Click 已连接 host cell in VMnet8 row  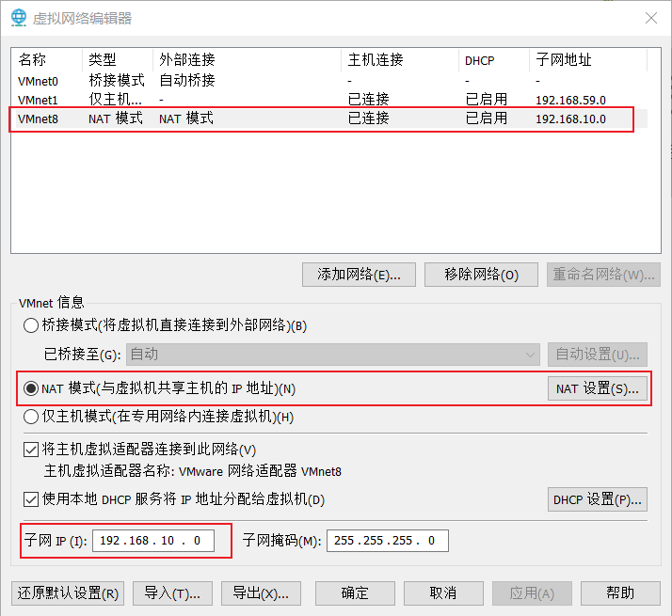tap(369, 118)
